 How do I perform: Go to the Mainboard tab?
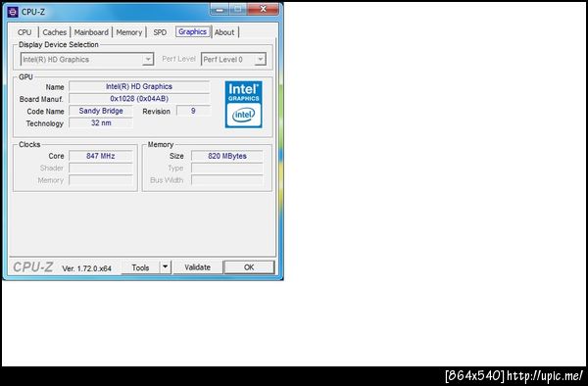click(91, 32)
